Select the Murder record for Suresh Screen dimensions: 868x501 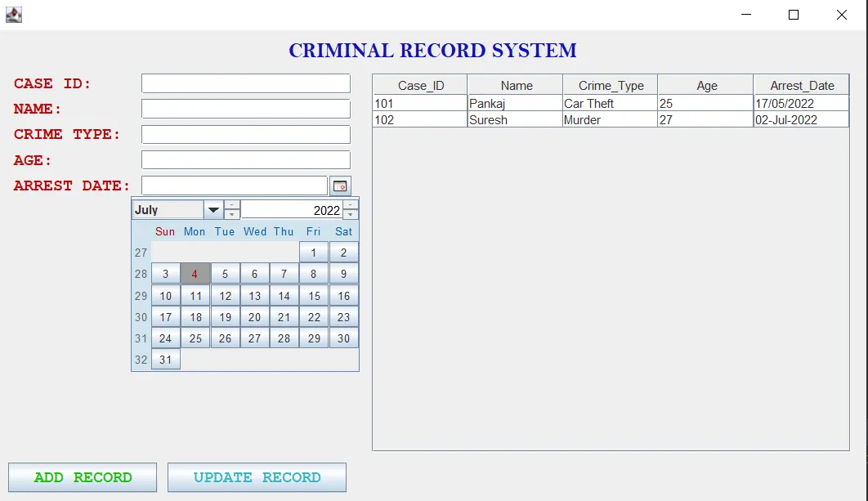click(609, 119)
